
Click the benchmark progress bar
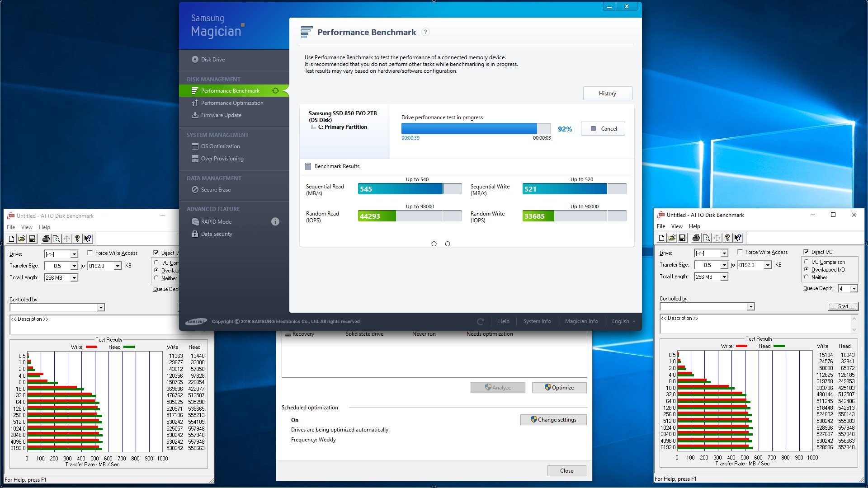tap(476, 129)
